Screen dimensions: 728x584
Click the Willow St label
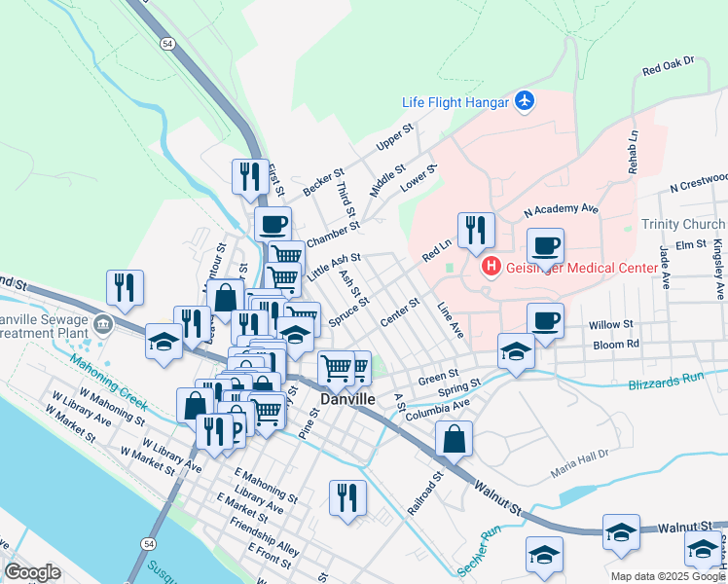pos(610,324)
